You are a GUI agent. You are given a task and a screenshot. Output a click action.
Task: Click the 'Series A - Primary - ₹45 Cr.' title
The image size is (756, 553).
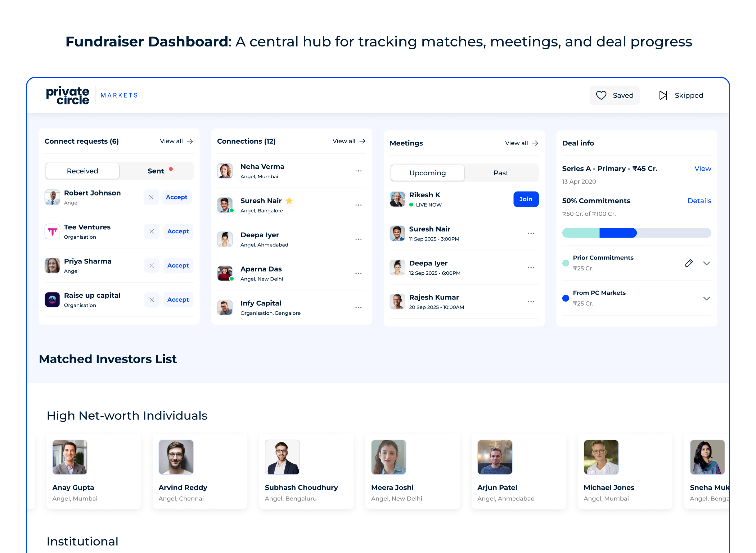pyautogui.click(x=609, y=168)
